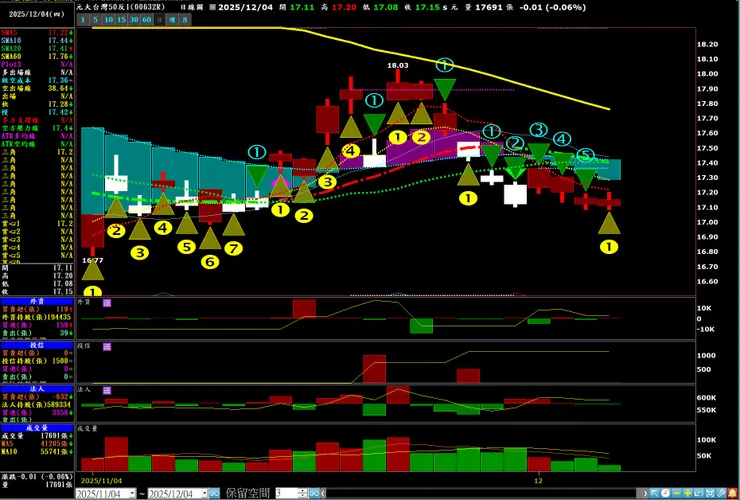Click the 18.20 price axis label

[707, 44]
